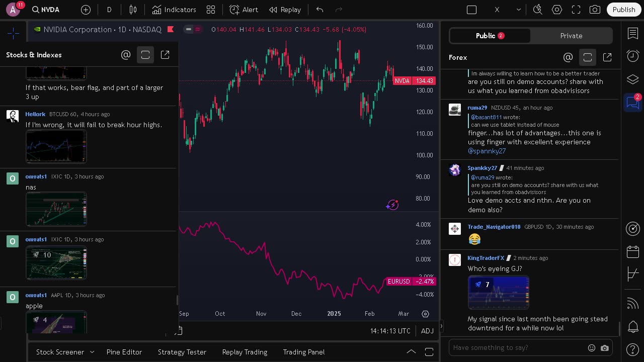Publish the chart idea
644x362 pixels.
click(624, 10)
